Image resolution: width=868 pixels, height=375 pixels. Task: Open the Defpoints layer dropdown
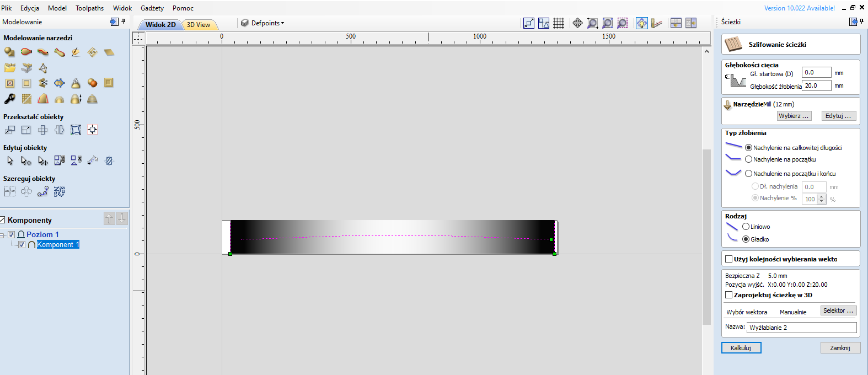(x=262, y=23)
